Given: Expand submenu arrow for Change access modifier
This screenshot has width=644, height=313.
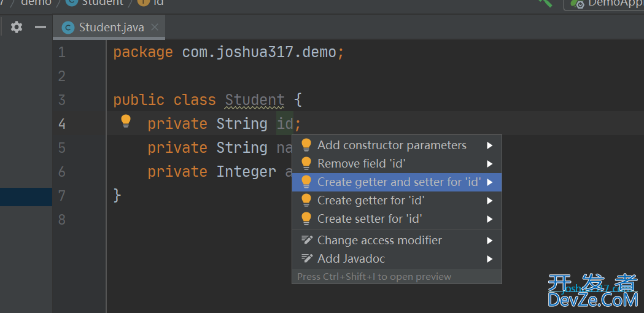Looking at the screenshot, I should coord(489,241).
